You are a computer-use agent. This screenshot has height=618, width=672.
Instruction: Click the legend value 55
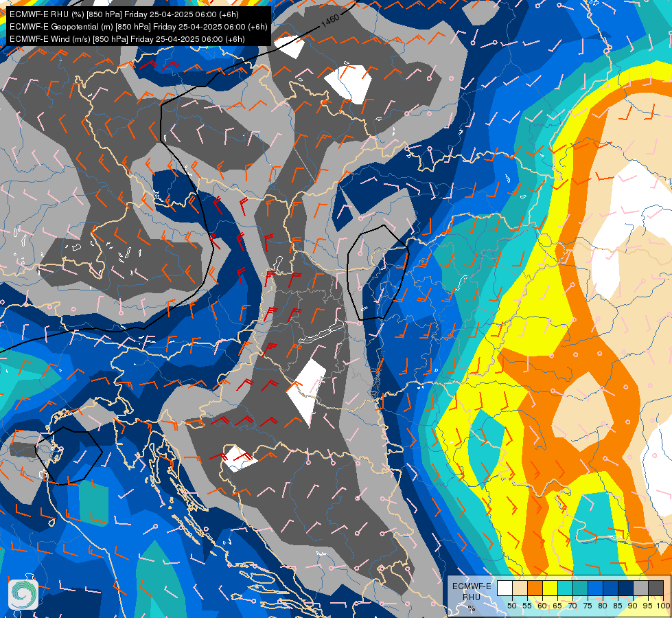[527, 606]
